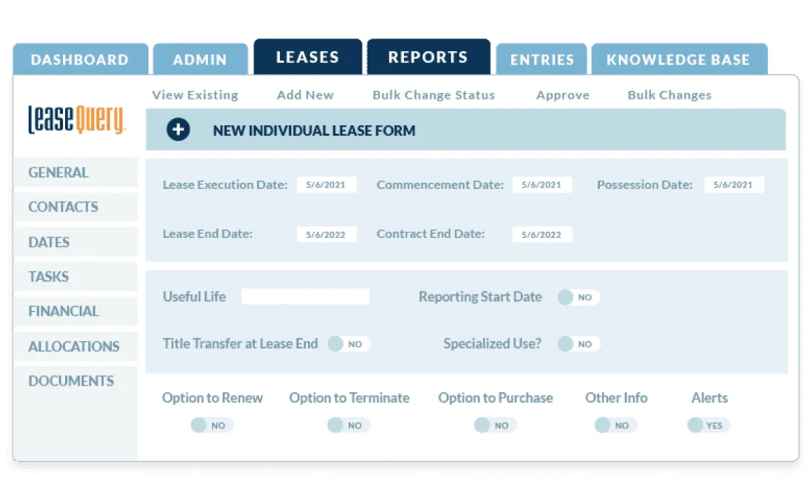Enable the Option to Terminate switch
Image resolution: width=812 pixels, height=504 pixels.
[x=349, y=426]
